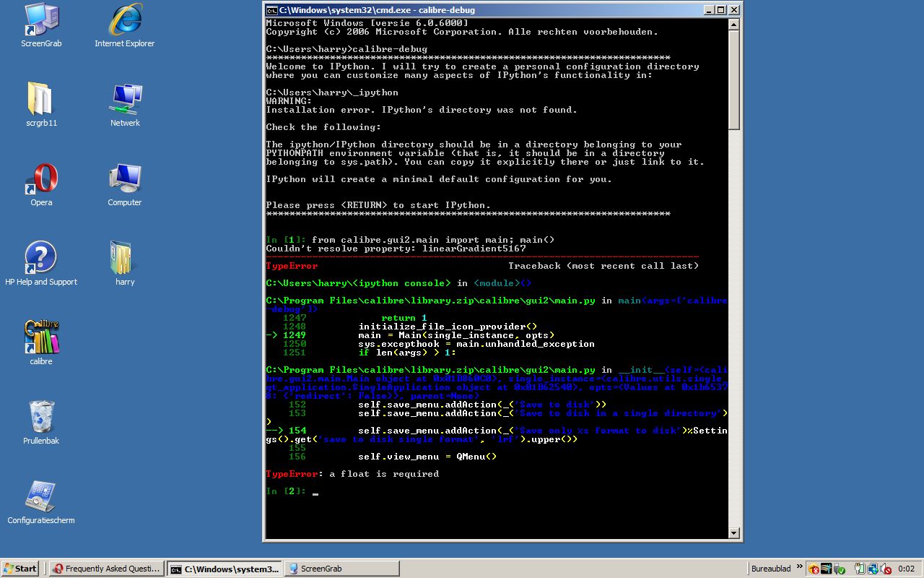The width and height of the screenshot is (924, 578).
Task: Click the 'In [2]:' prompt line
Action: [292, 491]
